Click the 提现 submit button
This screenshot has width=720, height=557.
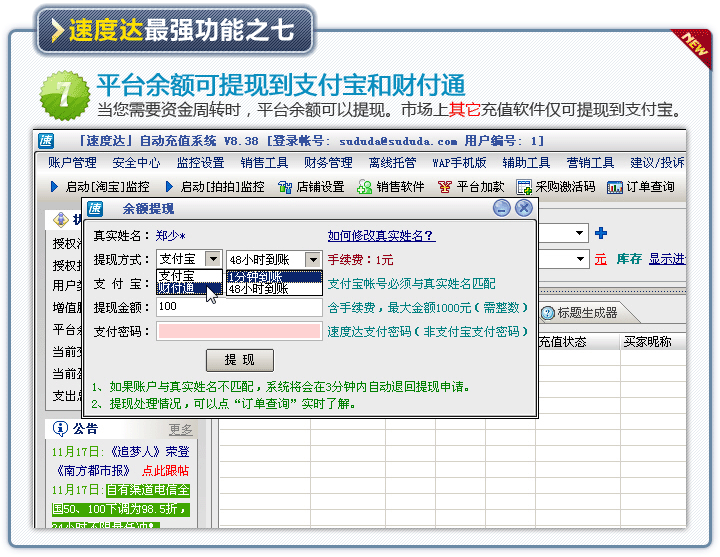(x=240, y=360)
